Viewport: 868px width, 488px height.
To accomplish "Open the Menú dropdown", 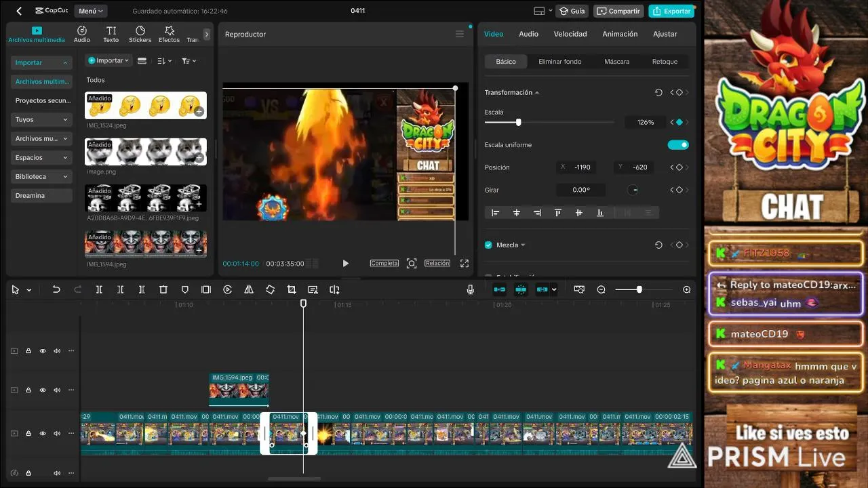I will (91, 11).
